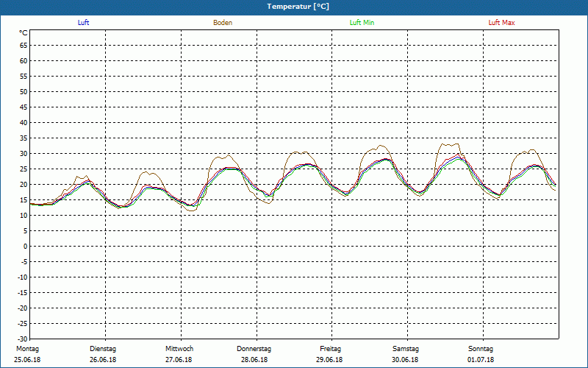Click the Dienstag day label
This screenshot has height=368, width=588.
(x=103, y=349)
